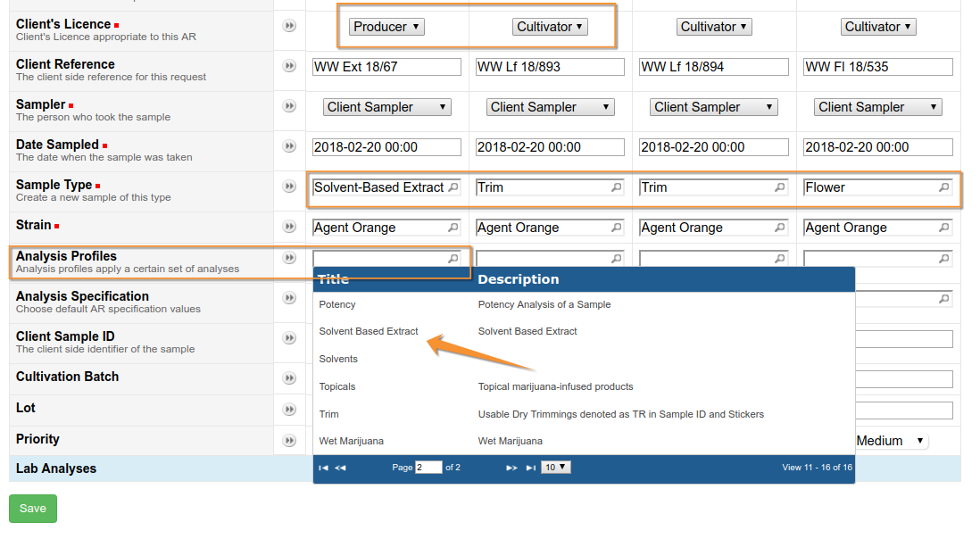Select Solvent Based Extract profile from list
Image resolution: width=980 pixels, height=539 pixels.
coord(369,331)
